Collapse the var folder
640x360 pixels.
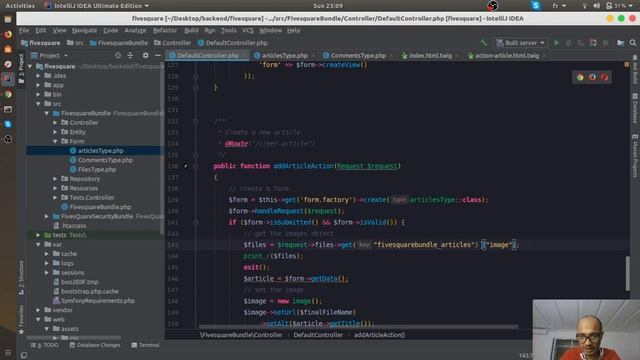point(38,244)
